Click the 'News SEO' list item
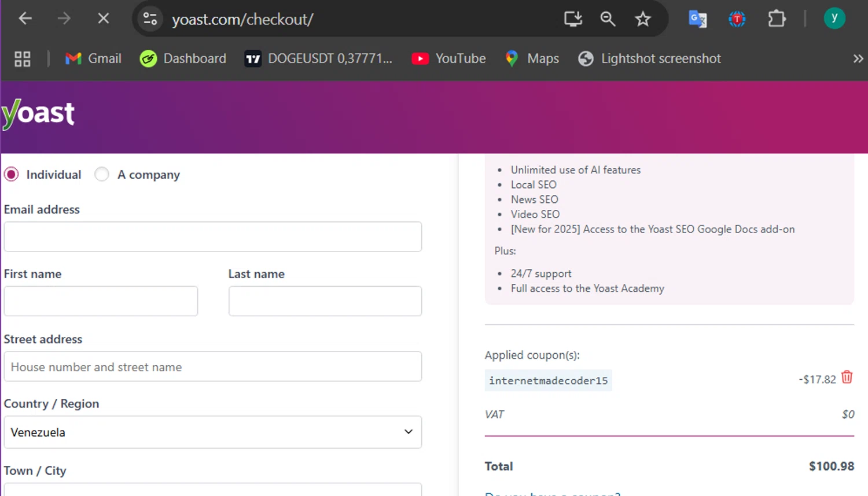 [535, 199]
